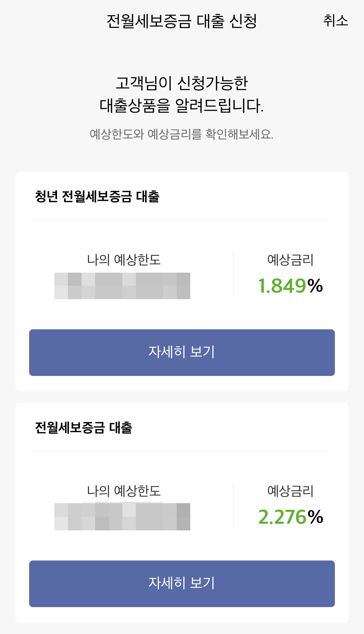Click the blurred limit amount in lower card
Viewport: 364px width, 634px height.
click(122, 517)
